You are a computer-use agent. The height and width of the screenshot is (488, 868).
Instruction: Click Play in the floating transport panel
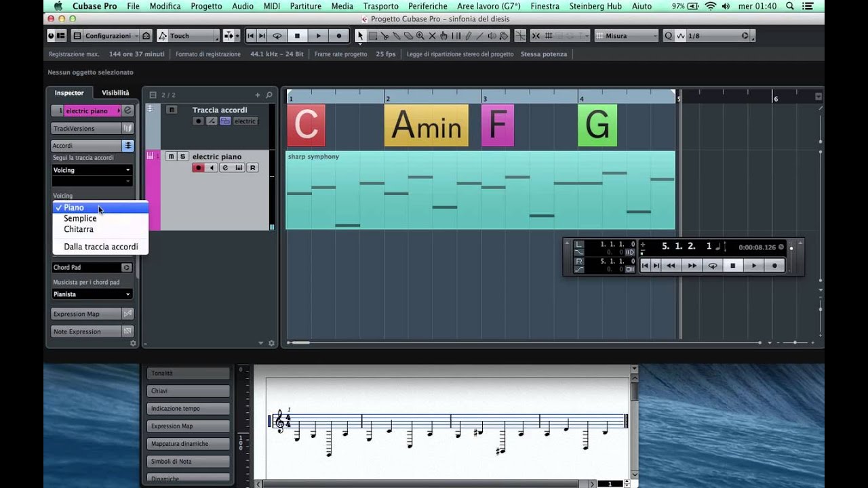click(753, 266)
